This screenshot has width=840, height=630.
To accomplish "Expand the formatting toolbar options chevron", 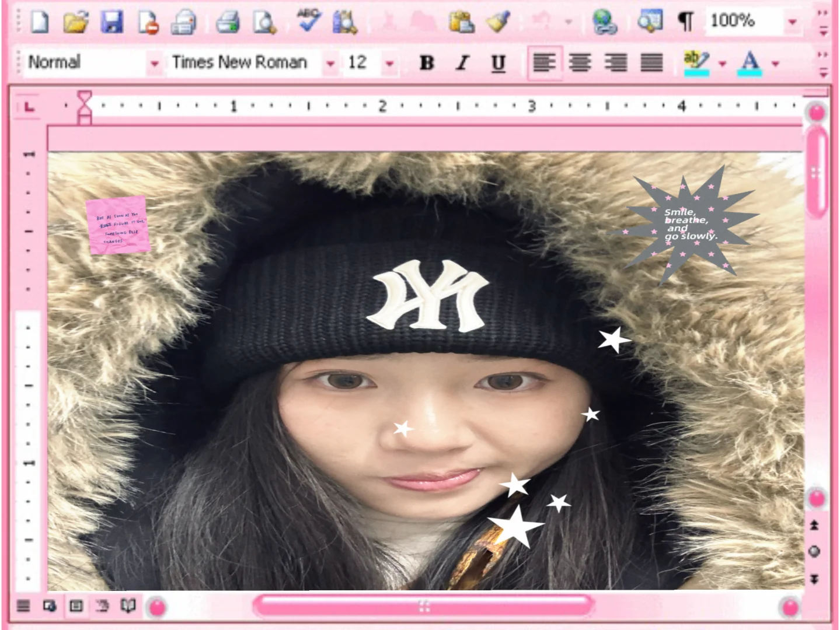I will 823,64.
